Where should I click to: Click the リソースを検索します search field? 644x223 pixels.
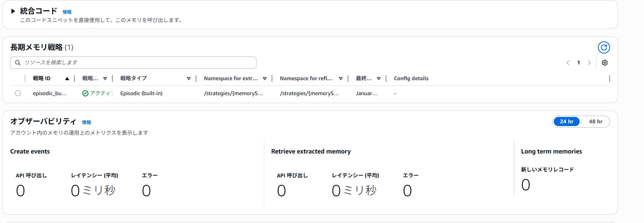pyautogui.click(x=137, y=63)
